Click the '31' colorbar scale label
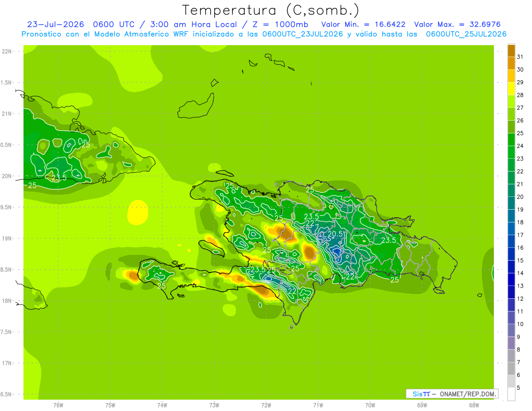 point(520,57)
